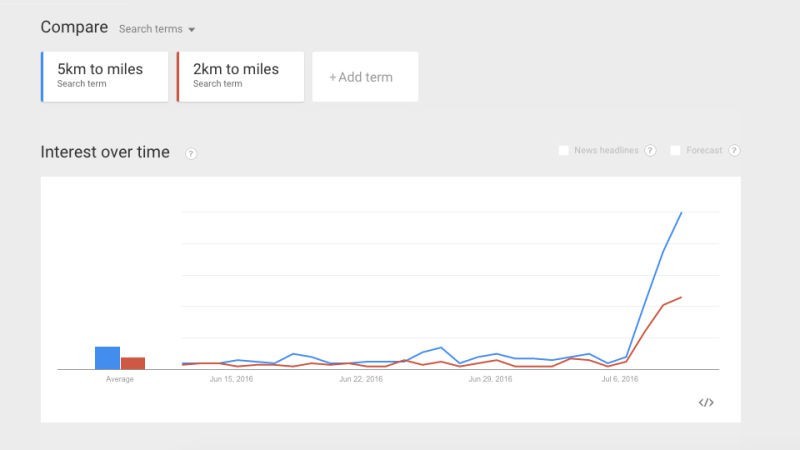Select the Jun 29, 2016 axis label

pos(490,379)
